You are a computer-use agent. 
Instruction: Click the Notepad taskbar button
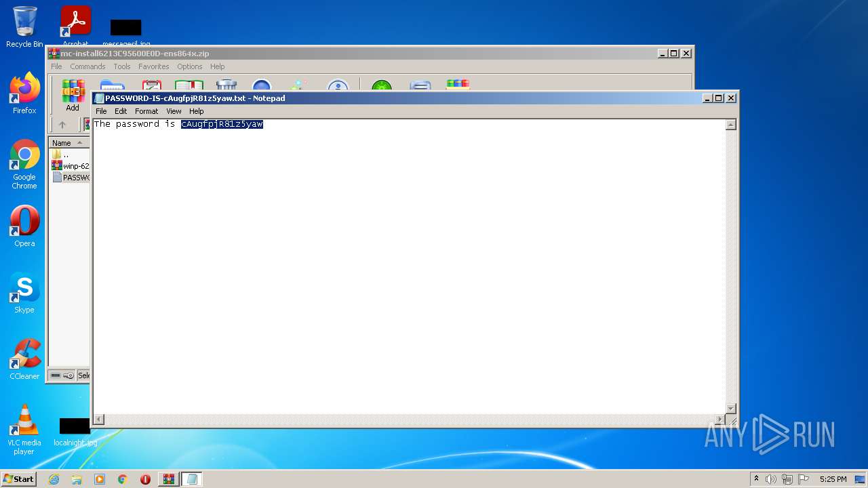point(192,479)
